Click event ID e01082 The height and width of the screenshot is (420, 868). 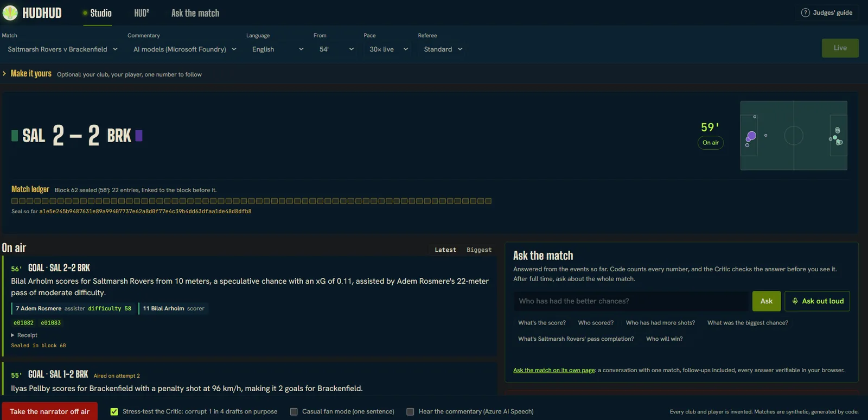point(23,323)
